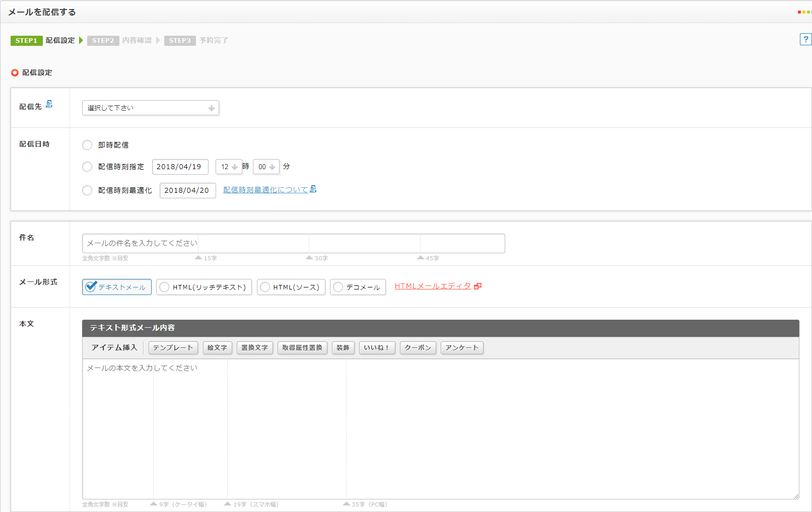This screenshot has height=512, width=812.
Task: Click the 取得属性置換 button
Action: [302, 348]
